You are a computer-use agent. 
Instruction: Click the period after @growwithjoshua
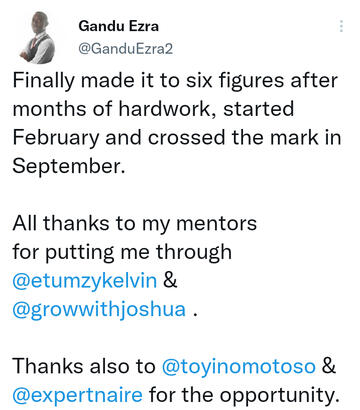click(x=195, y=315)
